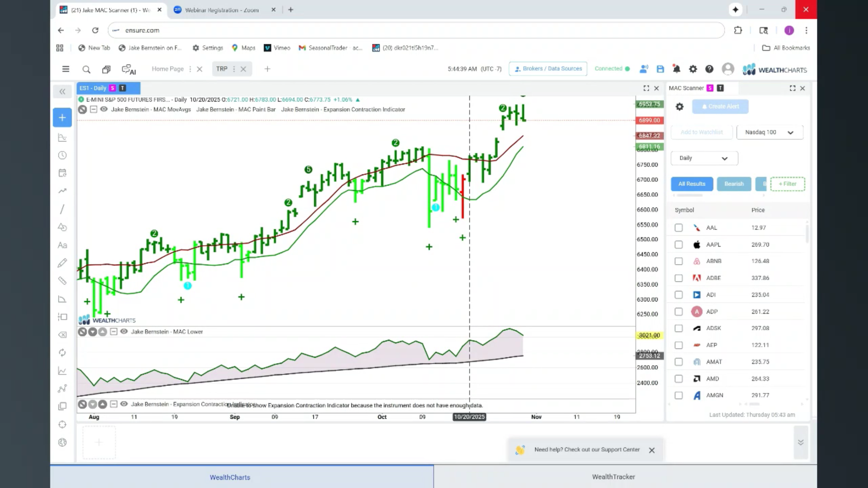
Task: Move Expansion Contraction pane up
Action: coord(103,404)
